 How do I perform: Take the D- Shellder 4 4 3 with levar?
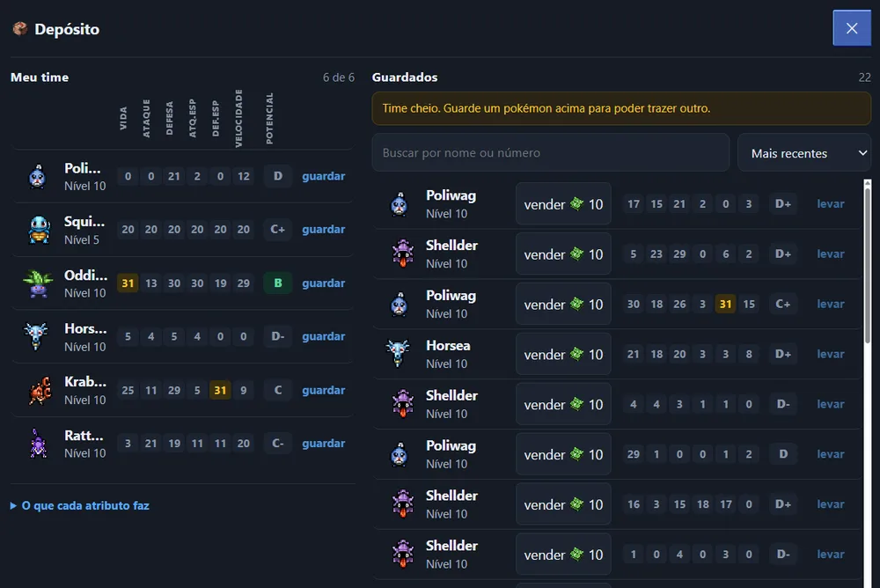pyautogui.click(x=830, y=404)
